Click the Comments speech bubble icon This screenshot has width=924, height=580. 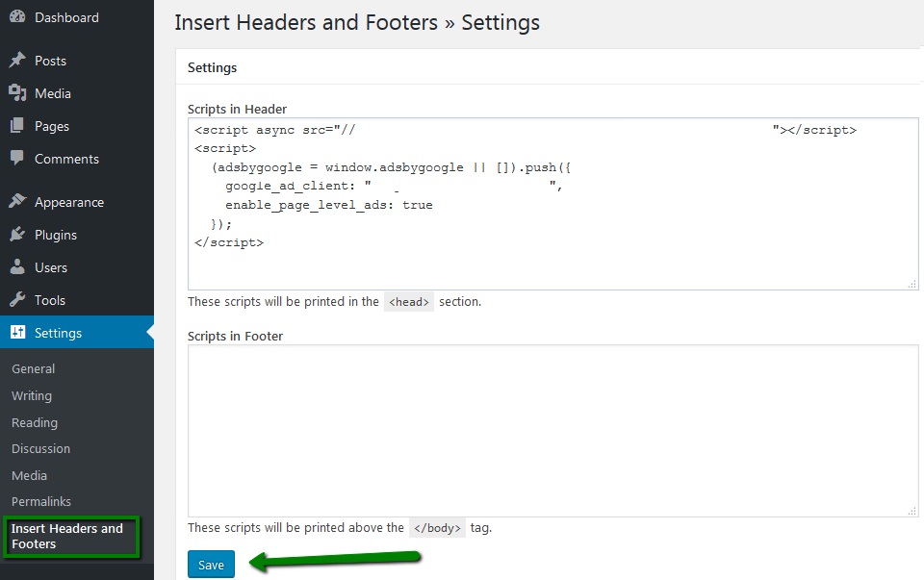[17, 158]
